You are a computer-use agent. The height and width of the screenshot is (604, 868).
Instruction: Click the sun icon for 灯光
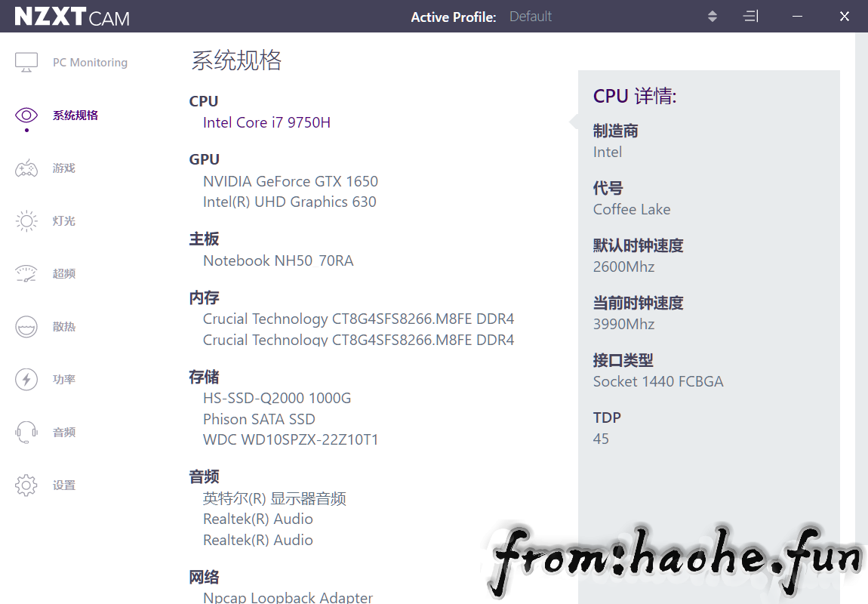tap(26, 221)
